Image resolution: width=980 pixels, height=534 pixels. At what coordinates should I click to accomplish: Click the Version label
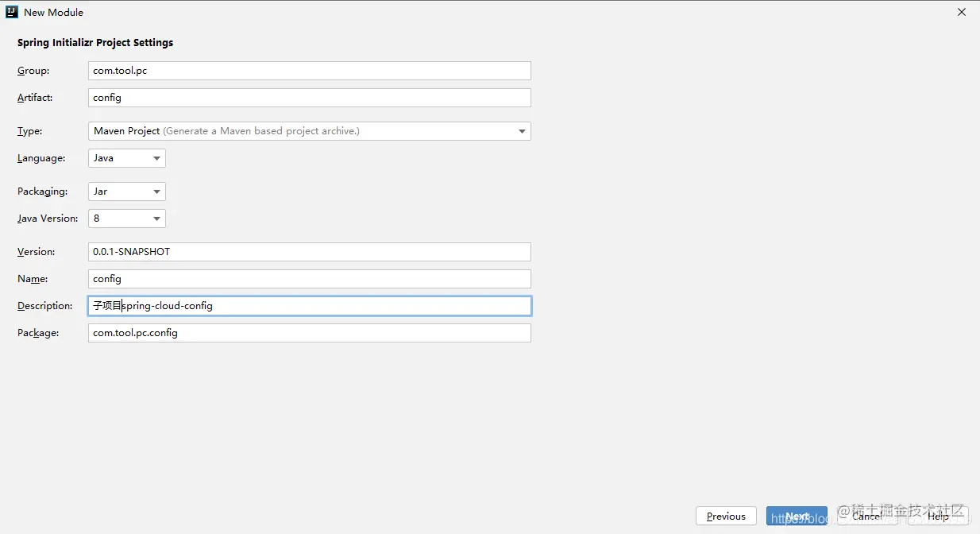pyautogui.click(x=37, y=252)
